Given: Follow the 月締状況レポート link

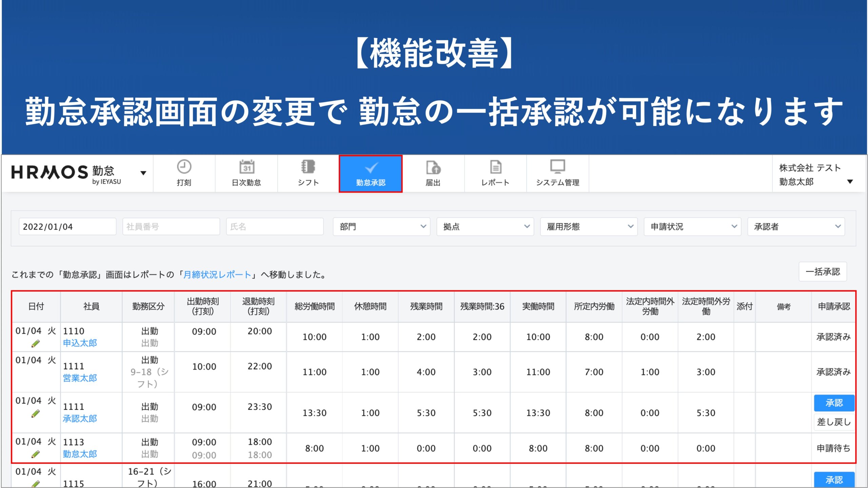Looking at the screenshot, I should tap(217, 275).
